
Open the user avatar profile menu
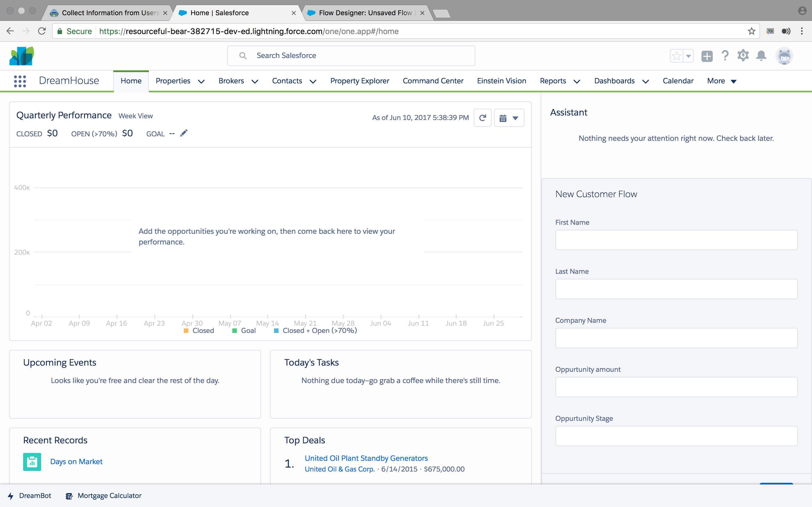click(784, 56)
